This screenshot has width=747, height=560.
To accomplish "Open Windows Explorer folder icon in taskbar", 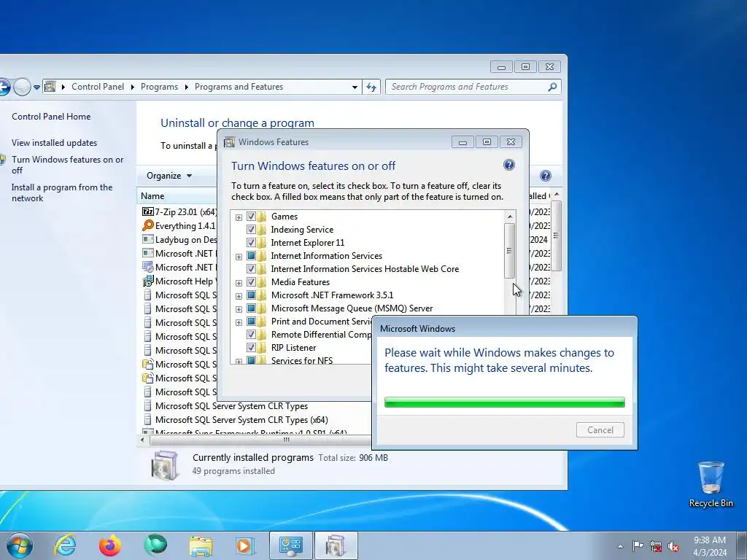I will pos(201,545).
